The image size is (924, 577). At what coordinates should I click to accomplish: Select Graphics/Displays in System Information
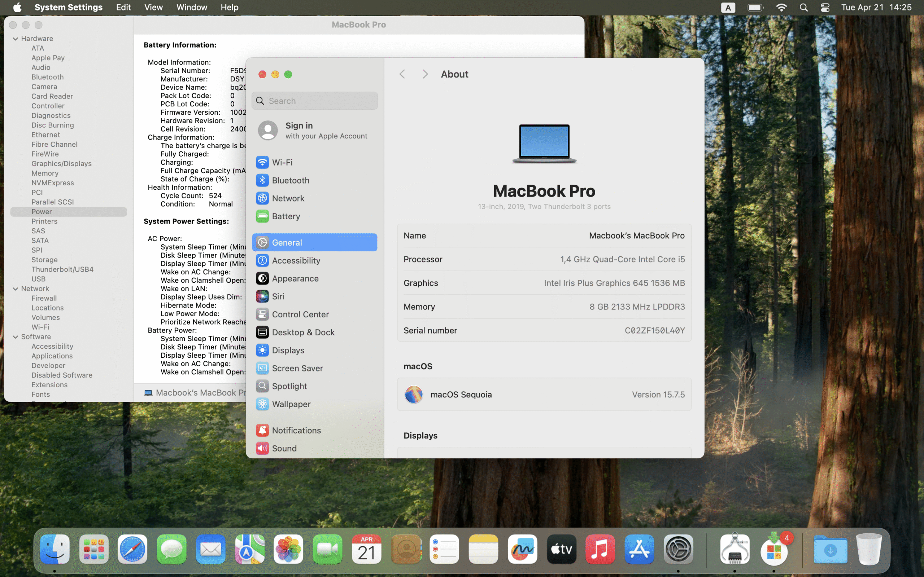tap(61, 164)
